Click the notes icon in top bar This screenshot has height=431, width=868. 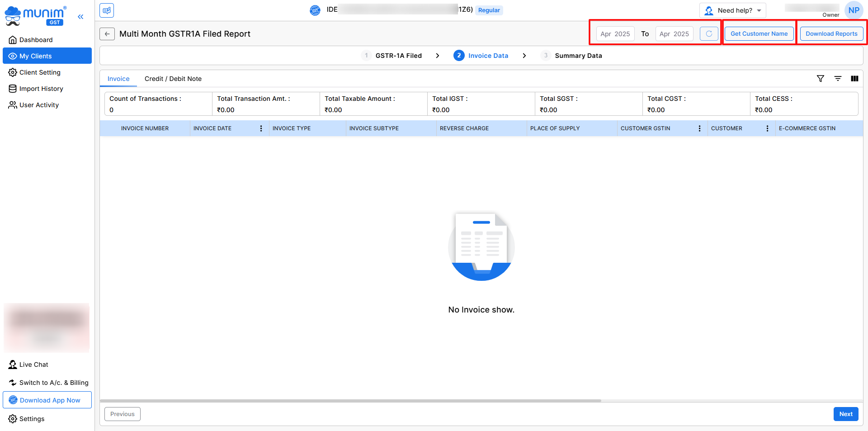click(107, 10)
